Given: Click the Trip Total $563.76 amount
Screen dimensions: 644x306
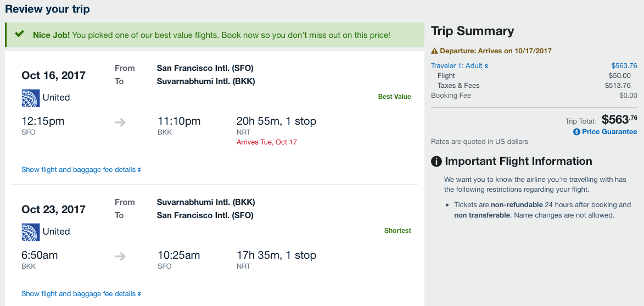Looking at the screenshot, I should click(x=619, y=119).
